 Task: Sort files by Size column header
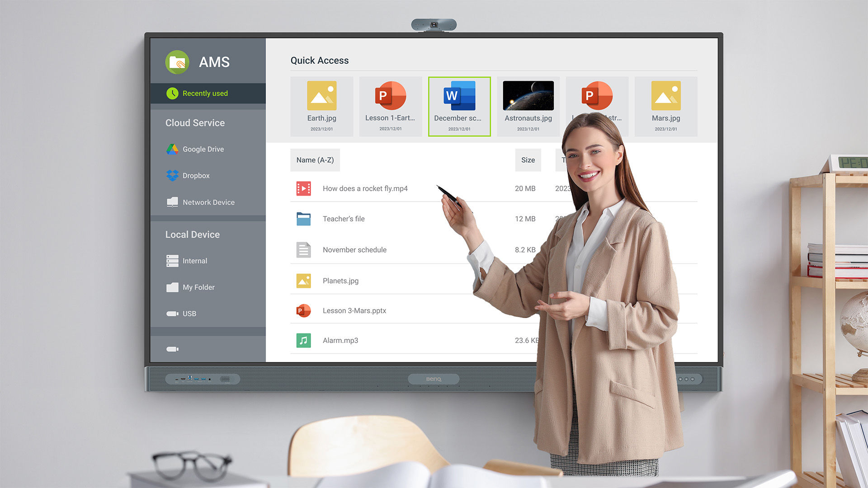pos(527,160)
